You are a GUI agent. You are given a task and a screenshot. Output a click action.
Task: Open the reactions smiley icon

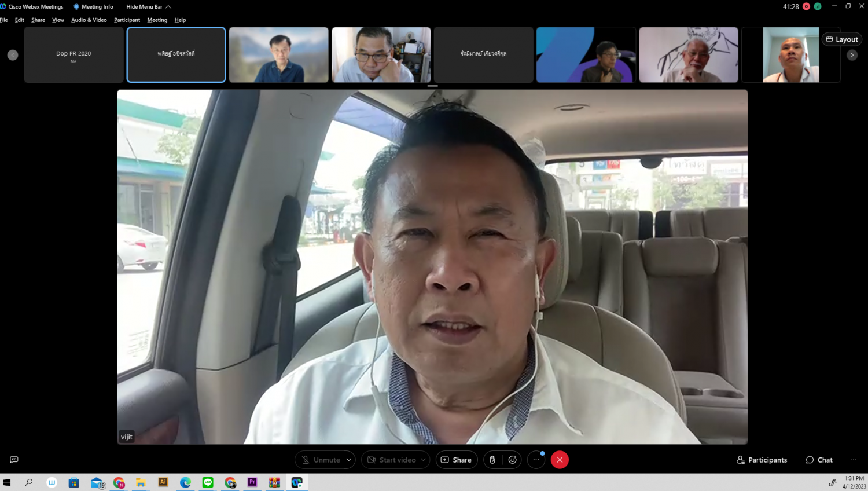(512, 460)
